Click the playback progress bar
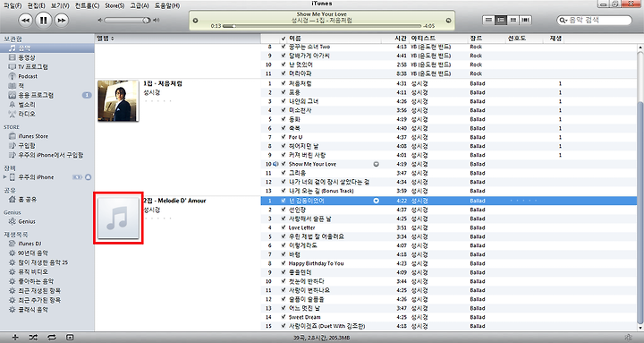 point(323,26)
